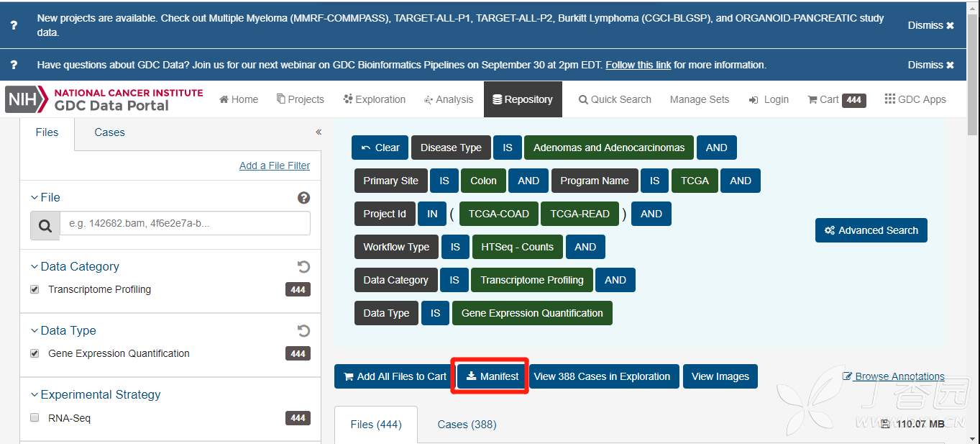Go to Home in navigation bar
The width and height of the screenshot is (980, 444).
pos(239,99)
